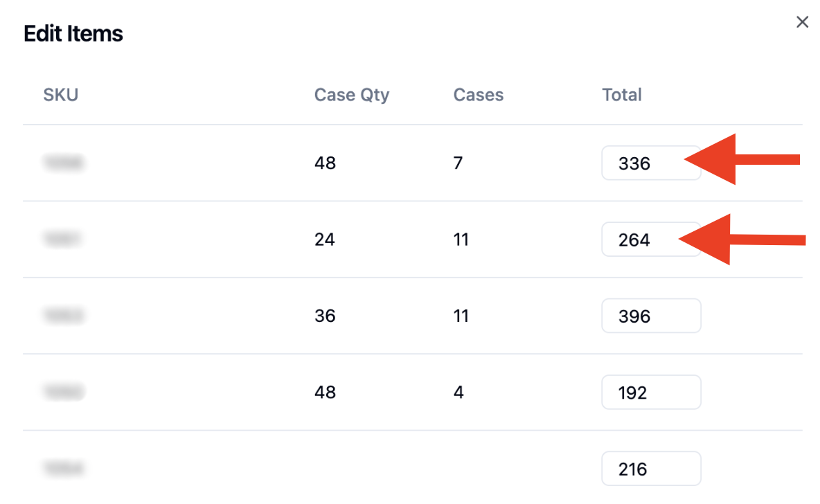Select Cases 11 in the 396 row
The height and width of the screenshot is (504, 820).
[x=461, y=316]
